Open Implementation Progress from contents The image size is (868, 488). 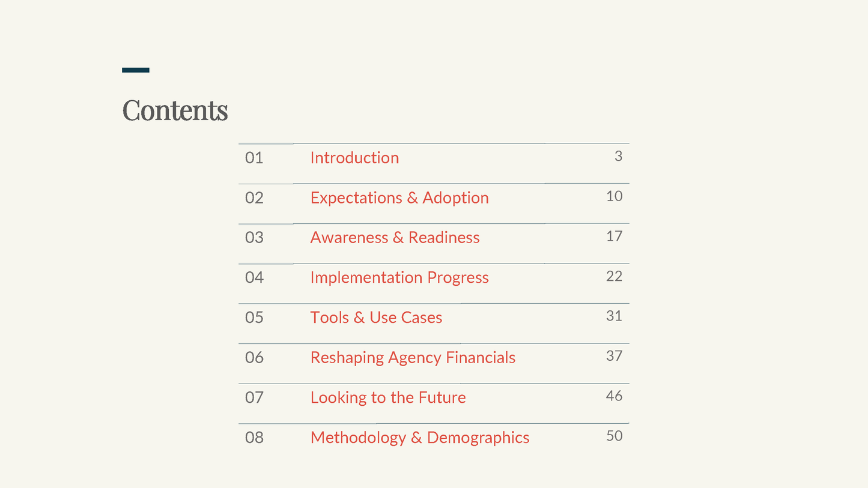click(x=399, y=278)
